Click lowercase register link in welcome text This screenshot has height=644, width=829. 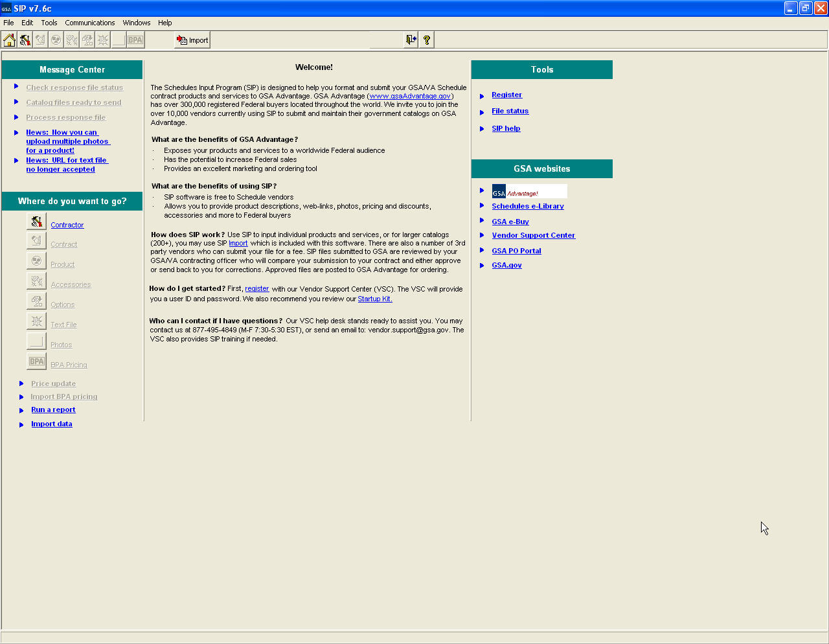pos(257,288)
